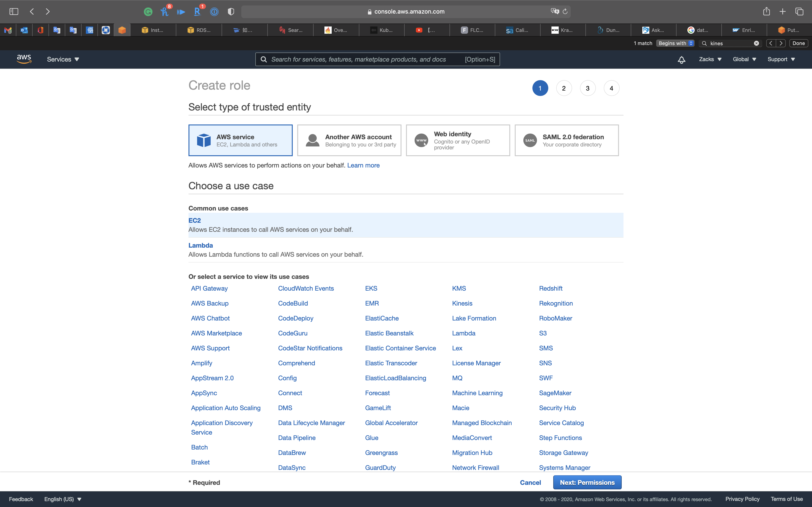
Task: Jump to step 2 indicator
Action: point(564,88)
